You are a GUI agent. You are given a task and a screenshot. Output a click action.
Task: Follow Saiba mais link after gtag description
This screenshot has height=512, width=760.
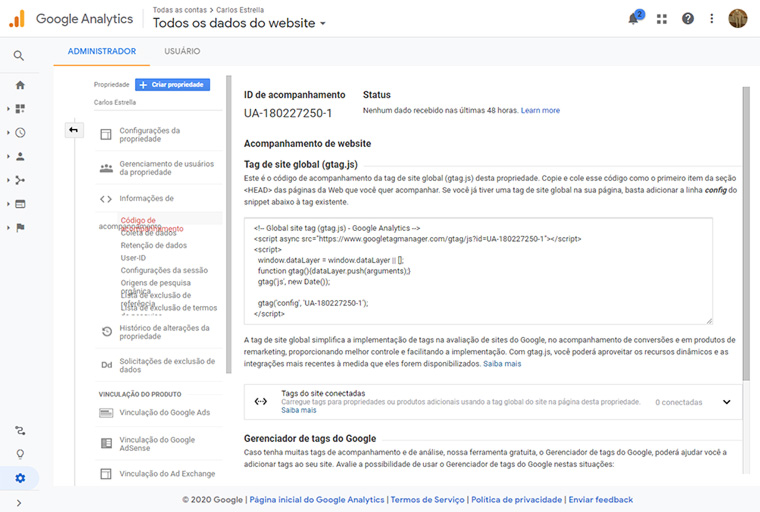[x=502, y=364]
